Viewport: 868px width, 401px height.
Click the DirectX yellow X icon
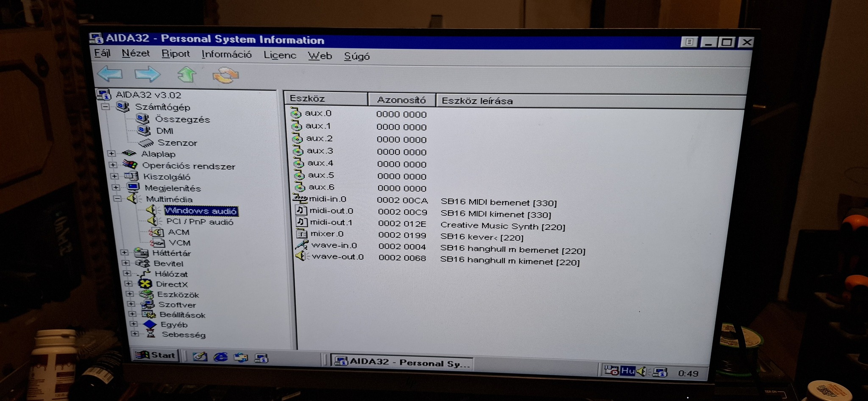pyautogui.click(x=145, y=284)
